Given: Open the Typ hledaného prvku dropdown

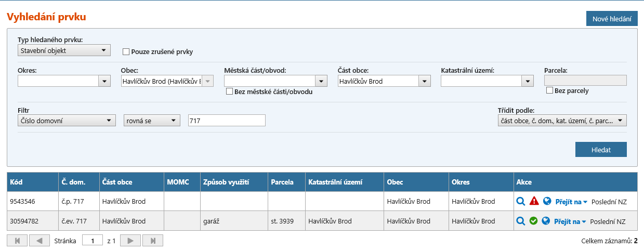Looking at the screenshot, I should point(63,50).
